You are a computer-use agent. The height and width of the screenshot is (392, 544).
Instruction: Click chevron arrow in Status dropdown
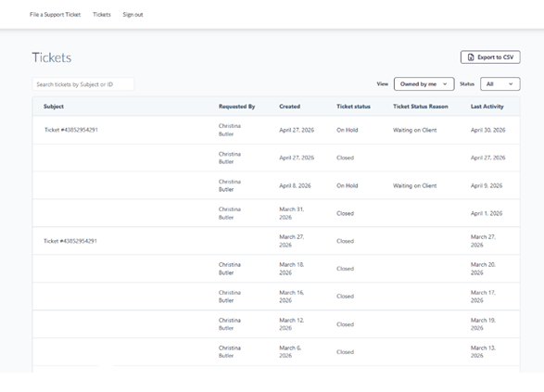[x=511, y=84]
